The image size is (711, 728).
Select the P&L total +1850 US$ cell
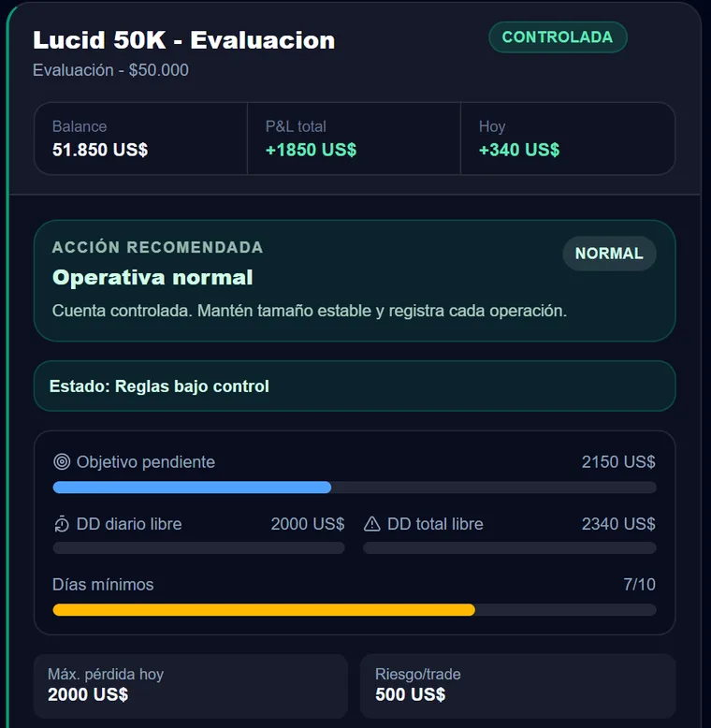[355, 138]
